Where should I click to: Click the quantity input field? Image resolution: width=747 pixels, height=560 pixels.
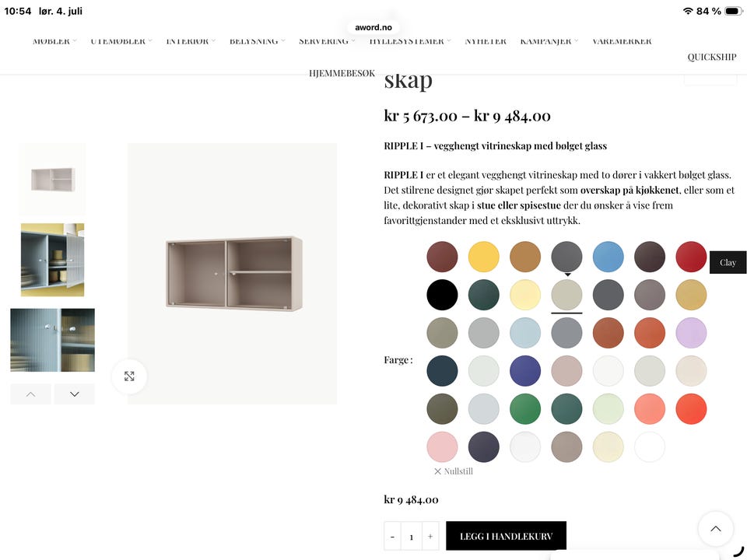point(411,536)
